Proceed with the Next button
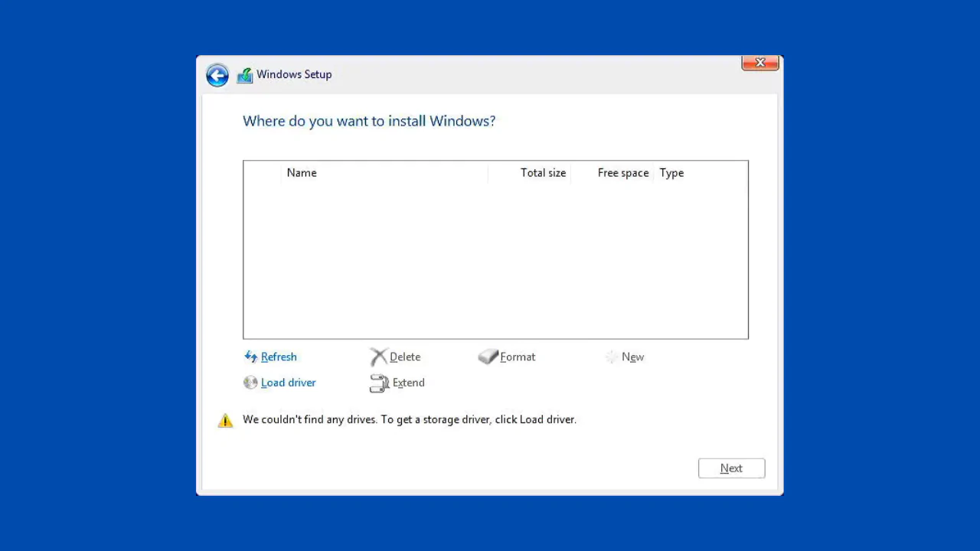The height and width of the screenshot is (551, 980). pyautogui.click(x=731, y=468)
